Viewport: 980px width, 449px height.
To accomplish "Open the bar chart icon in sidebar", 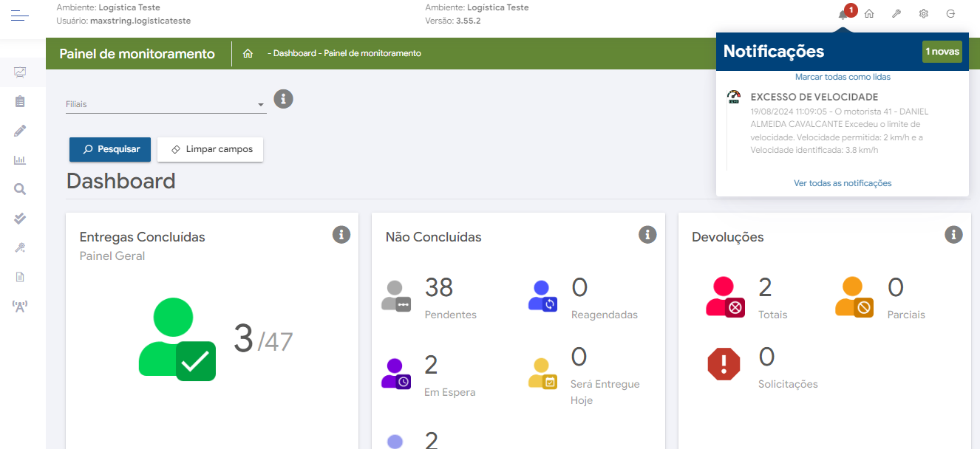I will pos(20,160).
